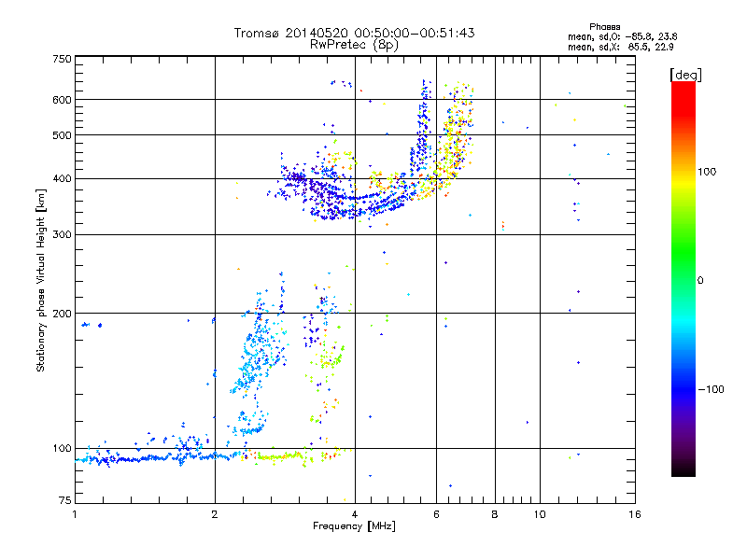The width and height of the screenshot is (747, 560).
Task: Click the rainbow phase colorbar
Action: (684, 279)
